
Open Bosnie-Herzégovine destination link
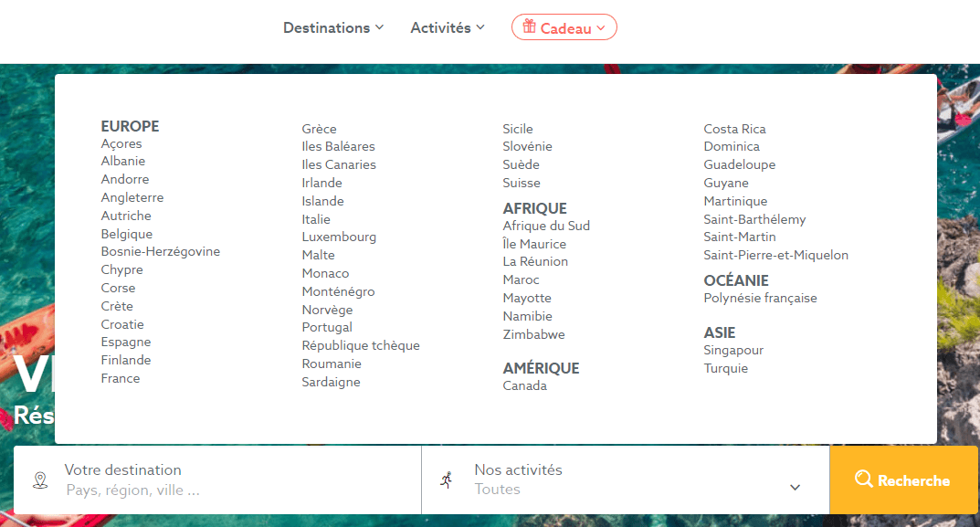tap(161, 251)
